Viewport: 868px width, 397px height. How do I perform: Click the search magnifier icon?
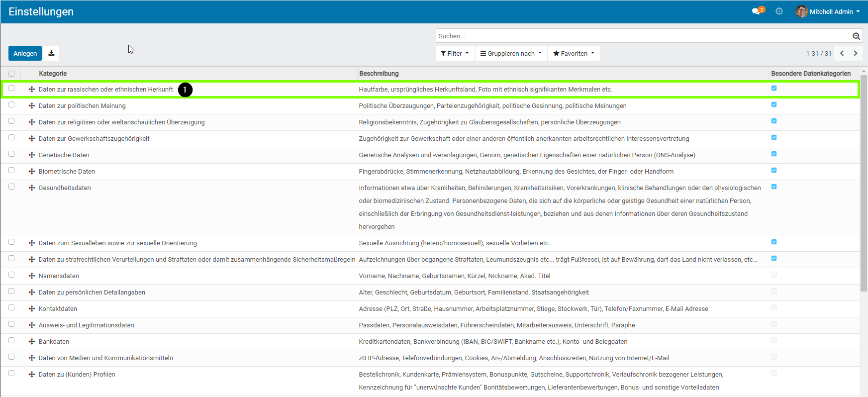pyautogui.click(x=856, y=36)
